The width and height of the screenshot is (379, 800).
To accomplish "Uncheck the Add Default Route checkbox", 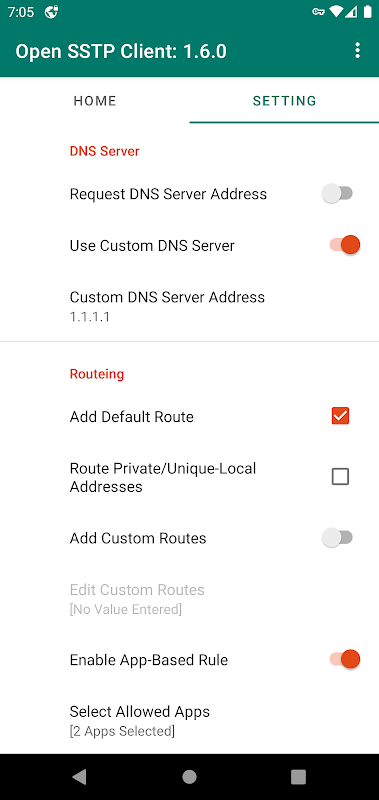I will [x=340, y=416].
